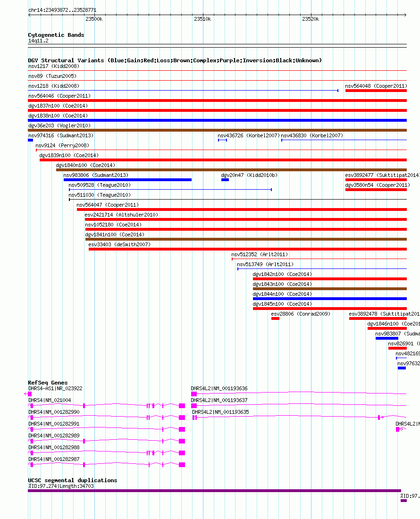
Task: Click the nsv1218 (Kidd2008) label
Action: tap(54, 86)
